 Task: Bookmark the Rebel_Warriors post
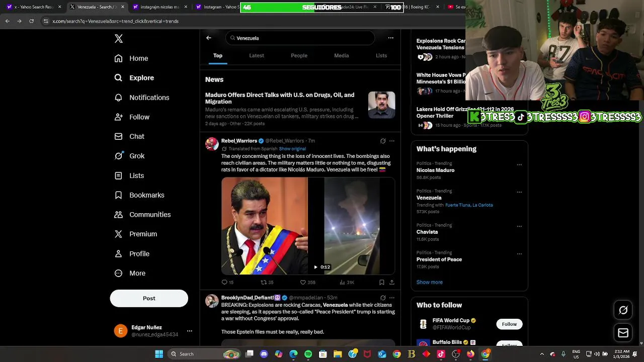pyautogui.click(x=382, y=282)
